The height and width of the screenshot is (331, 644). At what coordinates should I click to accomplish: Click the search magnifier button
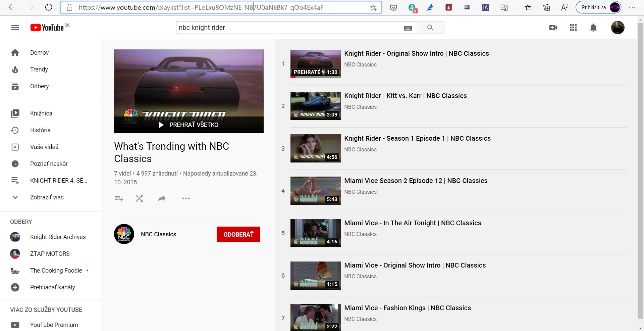click(x=430, y=28)
